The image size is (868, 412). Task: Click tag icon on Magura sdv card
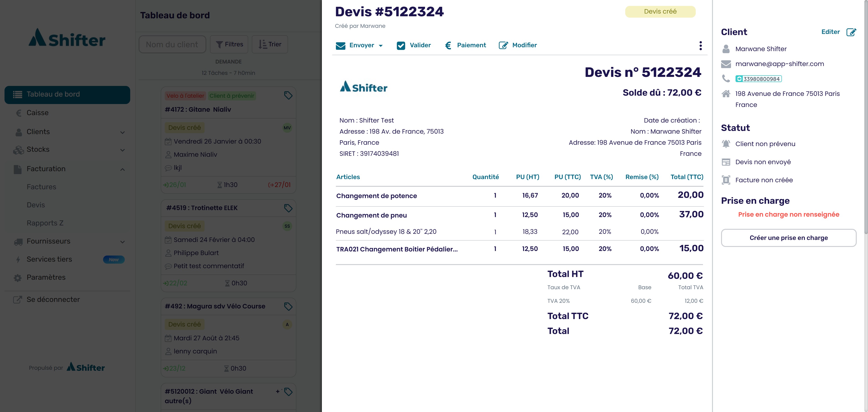tap(288, 306)
